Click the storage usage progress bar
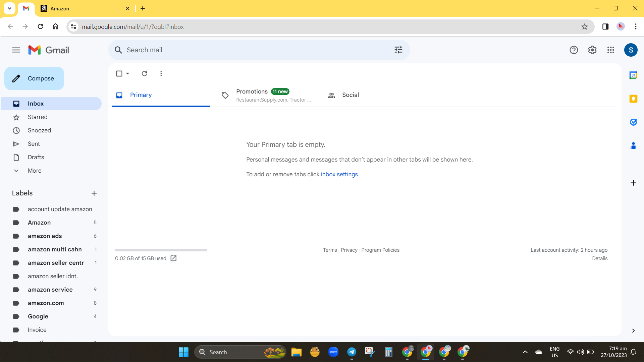Image resolution: width=644 pixels, height=362 pixels. 161,250
